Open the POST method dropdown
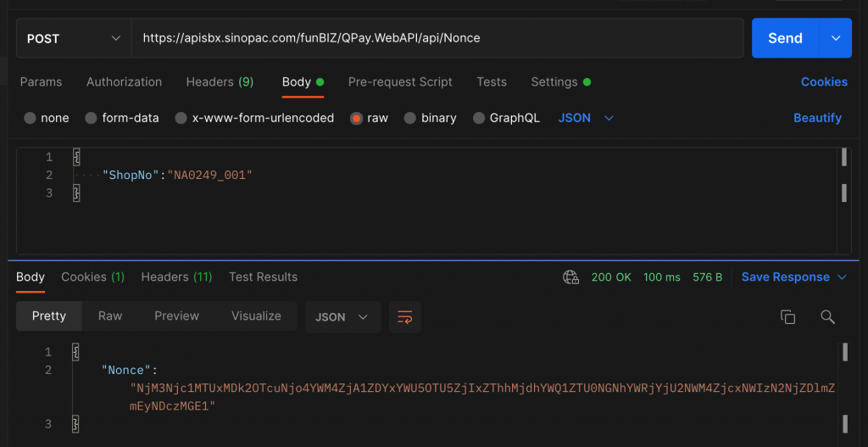868x447 pixels. (74, 38)
